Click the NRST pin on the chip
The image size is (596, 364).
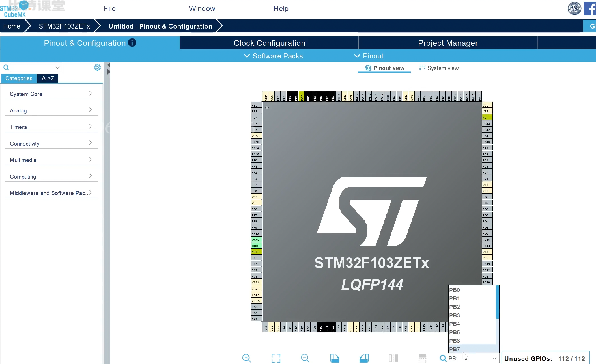coord(256,252)
